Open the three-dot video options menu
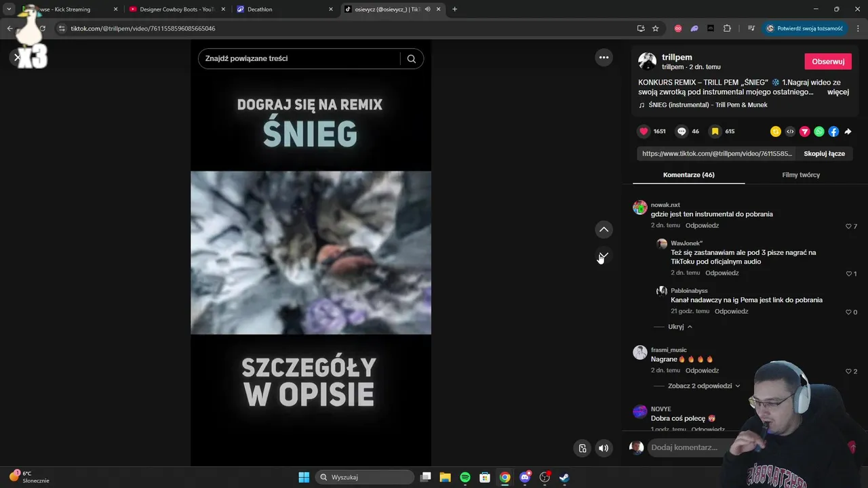 [604, 58]
